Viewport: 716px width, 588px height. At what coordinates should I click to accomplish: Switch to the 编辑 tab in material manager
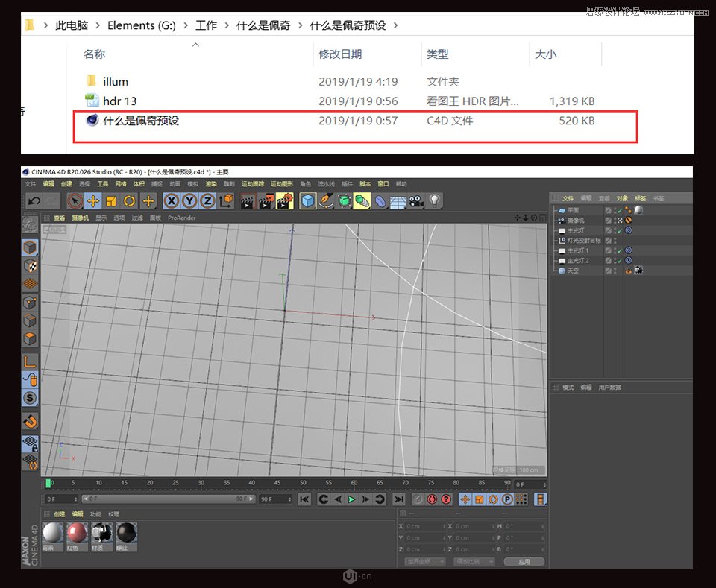tap(78, 514)
